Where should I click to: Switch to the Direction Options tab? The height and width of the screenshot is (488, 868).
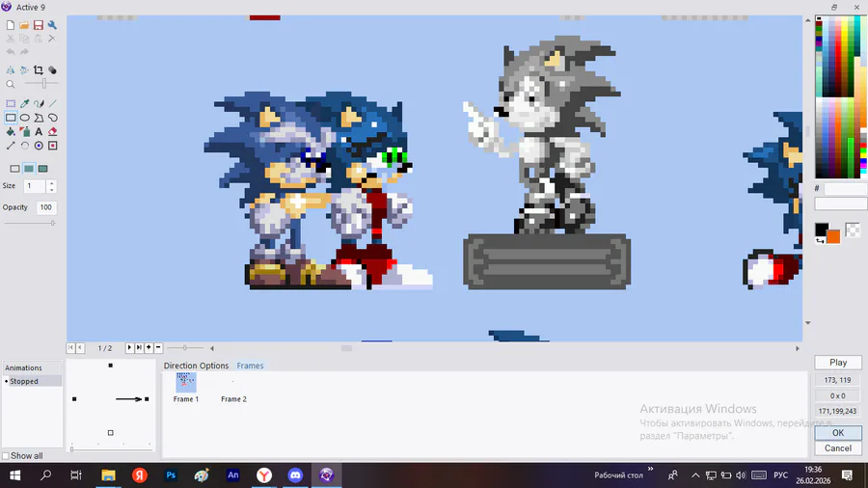tap(196, 366)
